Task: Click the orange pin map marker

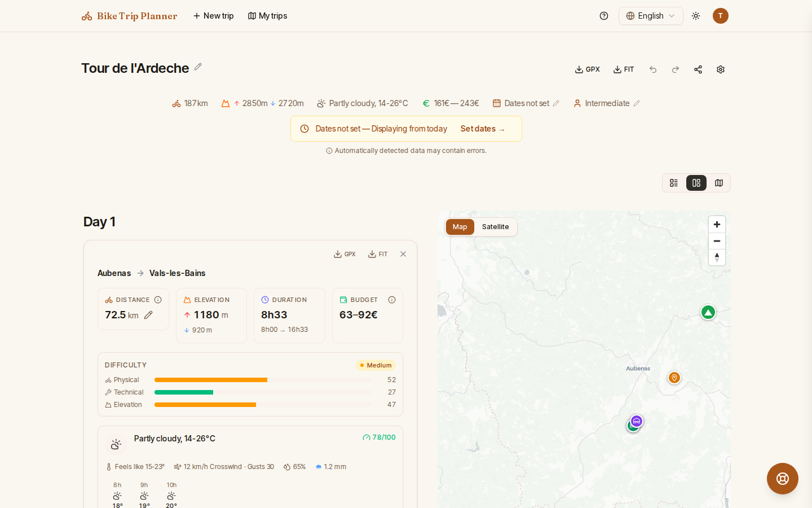Action: (x=674, y=378)
